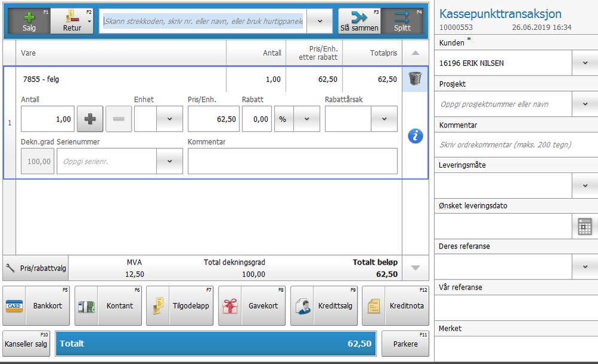Open the Retur button small arrow
The image size is (598, 364).
(x=89, y=22)
